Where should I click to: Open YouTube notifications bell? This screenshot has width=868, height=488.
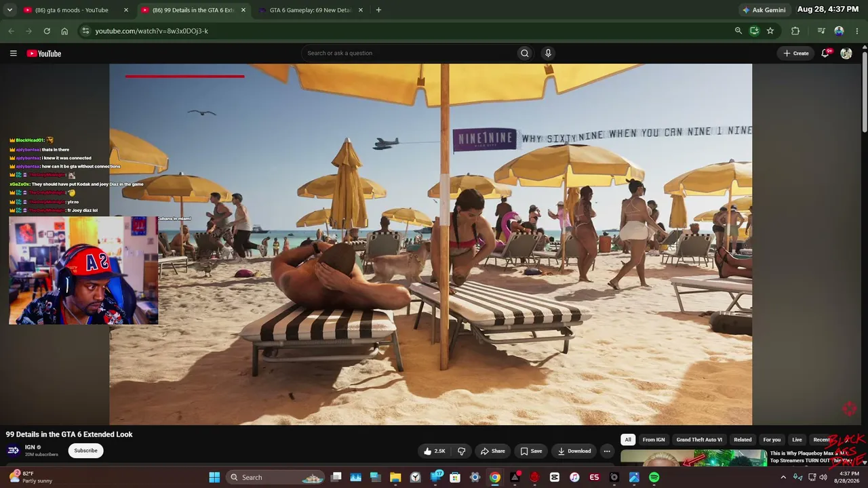825,54
